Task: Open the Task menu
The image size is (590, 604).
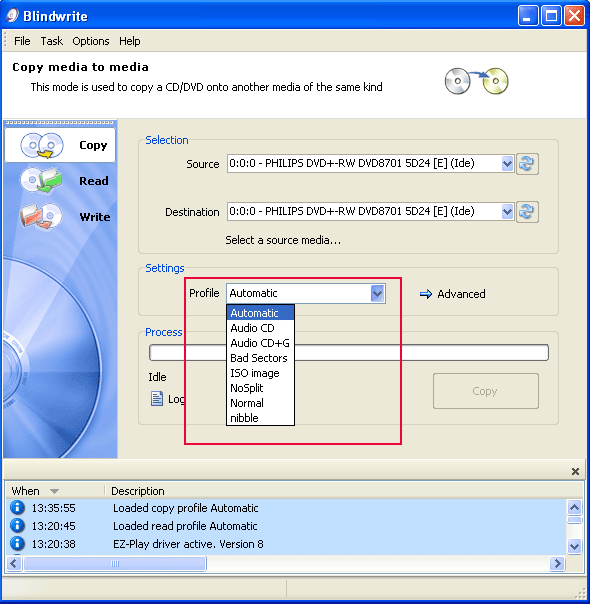Action: click(52, 41)
